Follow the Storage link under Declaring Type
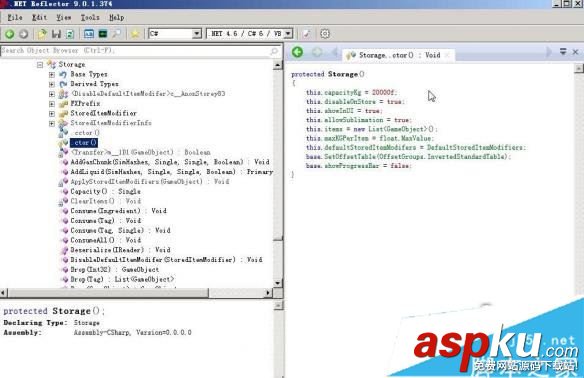 (86, 323)
